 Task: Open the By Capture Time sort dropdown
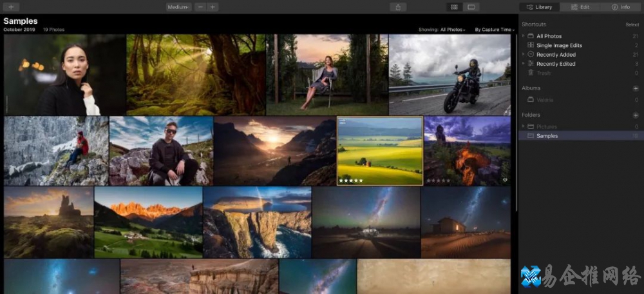click(494, 30)
